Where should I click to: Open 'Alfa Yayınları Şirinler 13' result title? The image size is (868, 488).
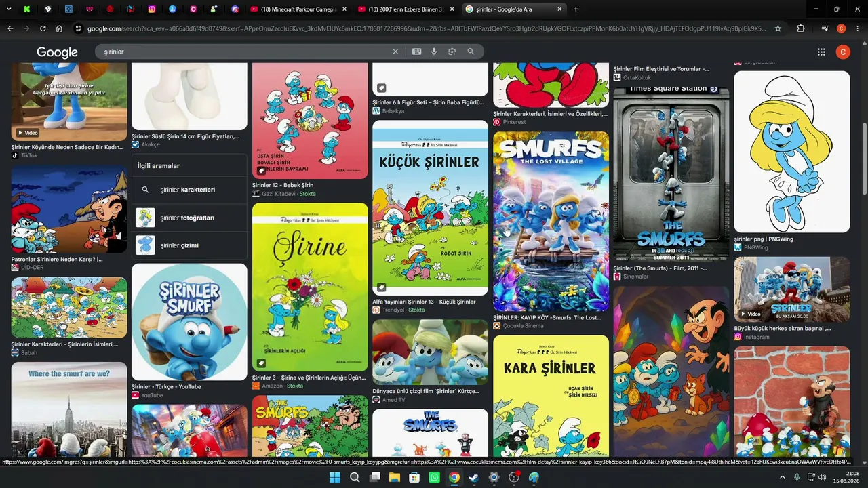pyautogui.click(x=424, y=302)
